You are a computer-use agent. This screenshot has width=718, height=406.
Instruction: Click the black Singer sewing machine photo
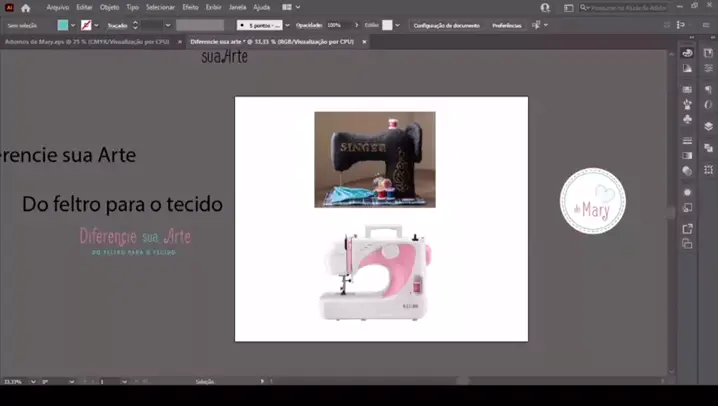click(x=375, y=159)
